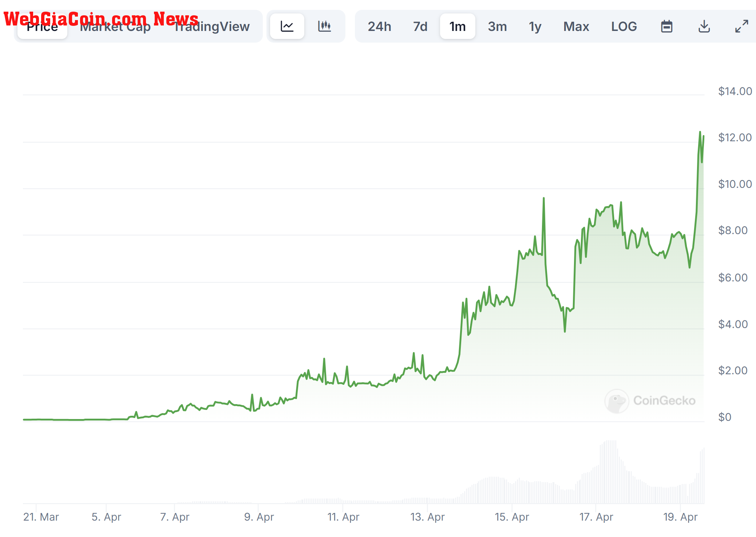This screenshot has height=537, width=756.
Task: Open the calendar date range picker
Action: [666, 26]
